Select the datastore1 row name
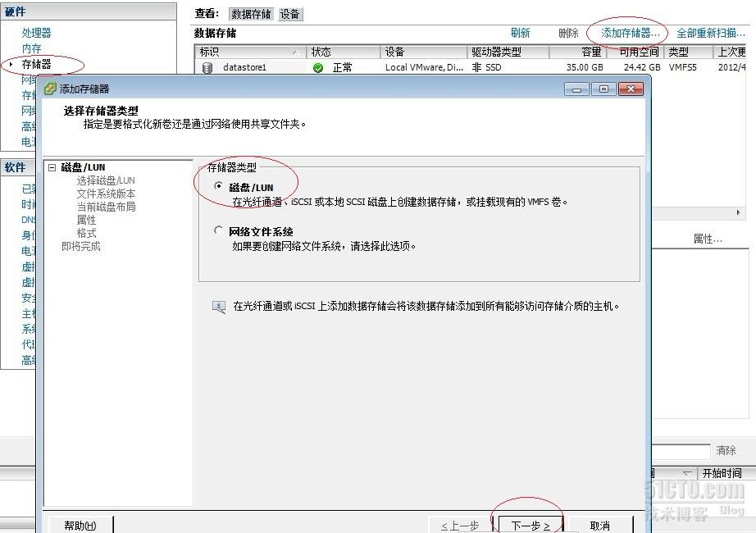This screenshot has height=533, width=756. pos(244,67)
